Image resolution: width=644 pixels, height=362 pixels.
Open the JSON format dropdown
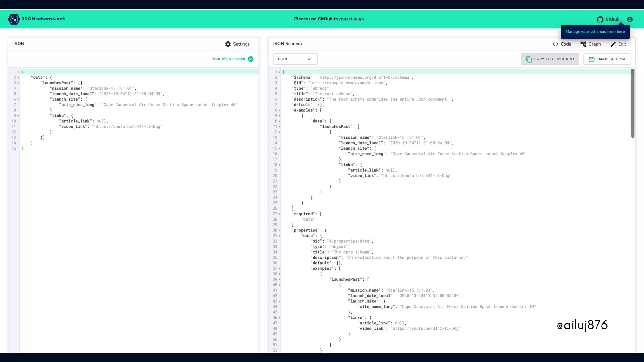coord(295,59)
